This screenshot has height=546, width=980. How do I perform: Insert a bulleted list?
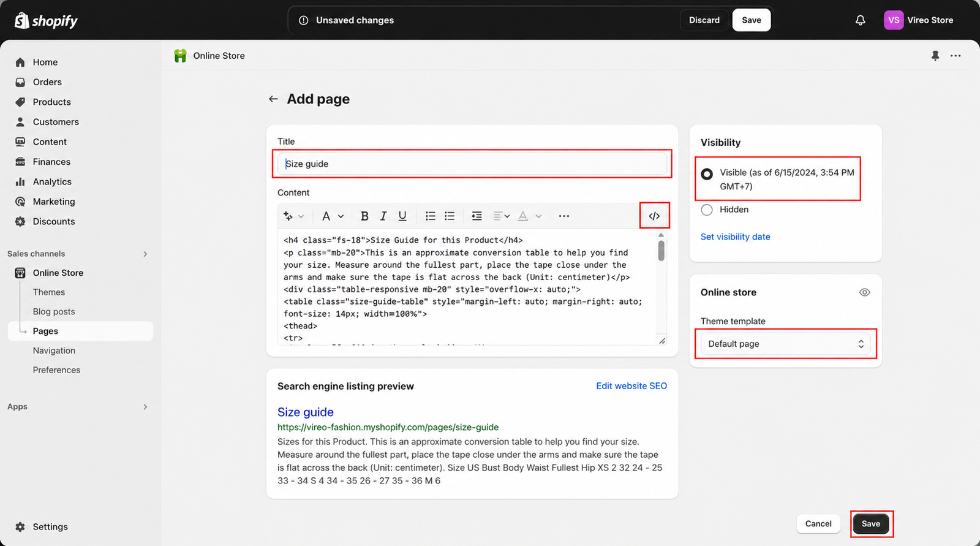tap(431, 216)
